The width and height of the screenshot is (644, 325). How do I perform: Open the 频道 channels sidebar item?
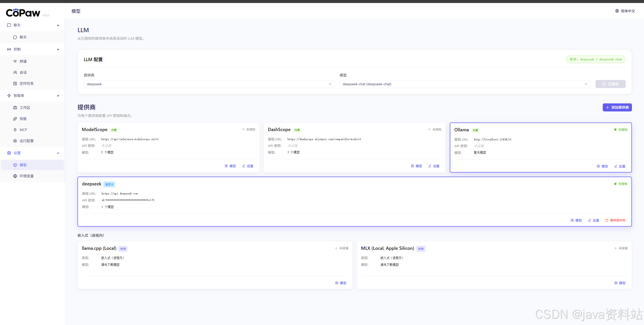click(x=23, y=61)
